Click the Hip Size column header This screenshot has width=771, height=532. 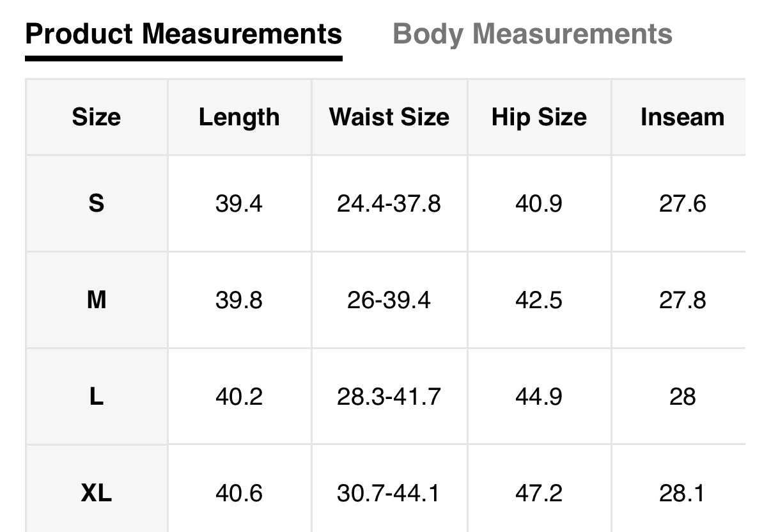[x=539, y=117]
